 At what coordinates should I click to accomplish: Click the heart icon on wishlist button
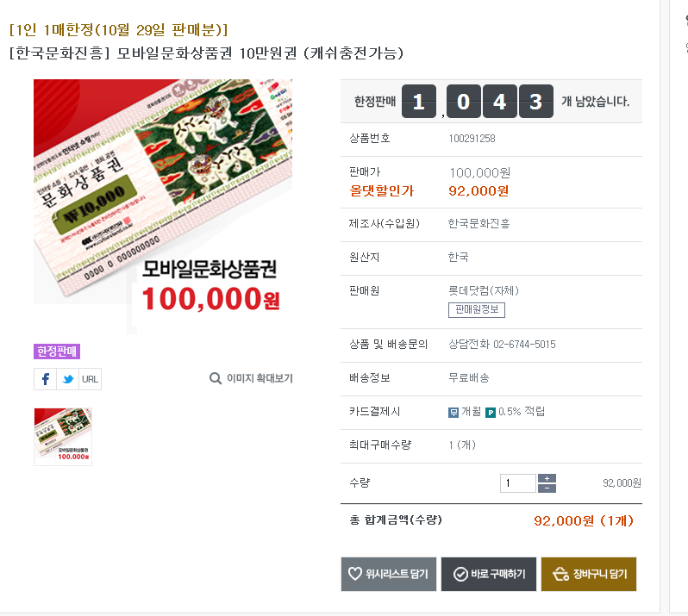coord(354,574)
